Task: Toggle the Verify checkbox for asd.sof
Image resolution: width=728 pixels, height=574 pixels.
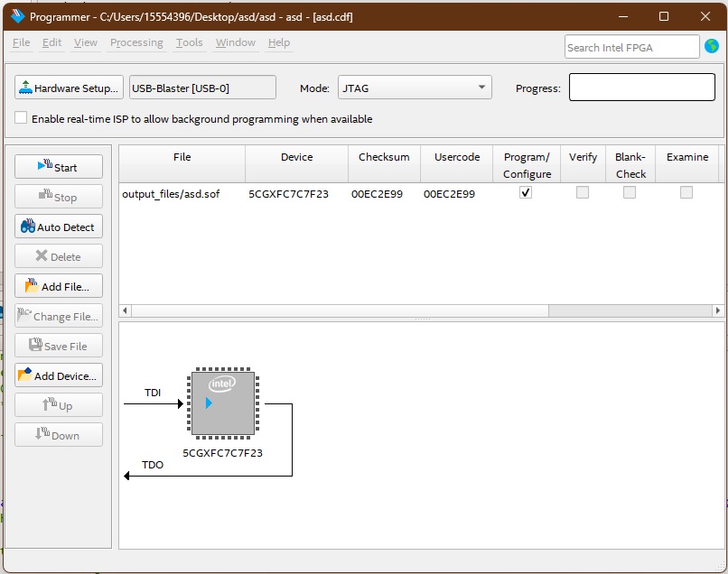Action: [583, 192]
